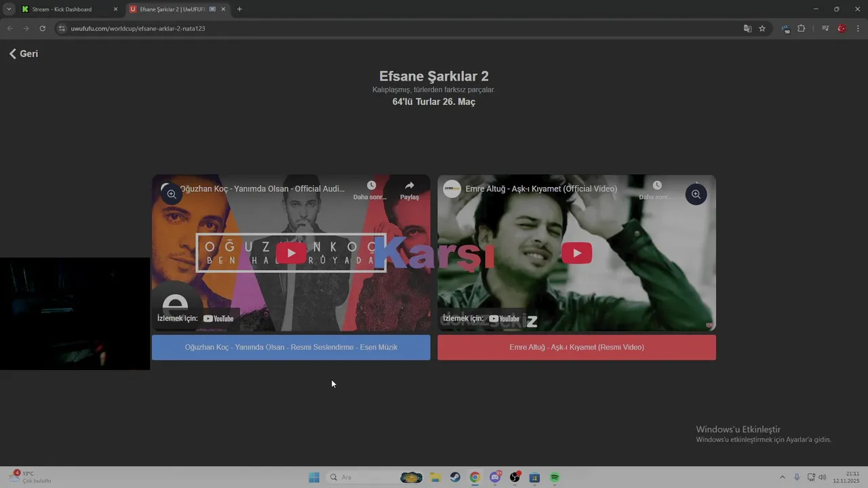This screenshot has width=868, height=488.
Task: Click Daha sonra watch-later on left video
Action: point(371,190)
